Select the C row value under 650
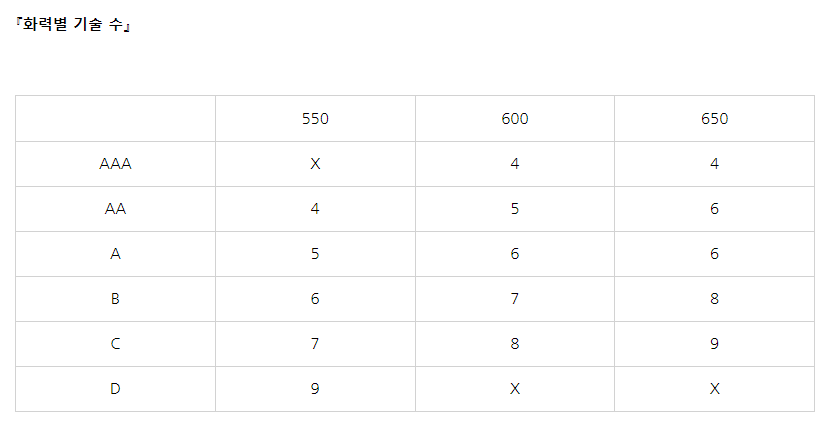 point(715,344)
